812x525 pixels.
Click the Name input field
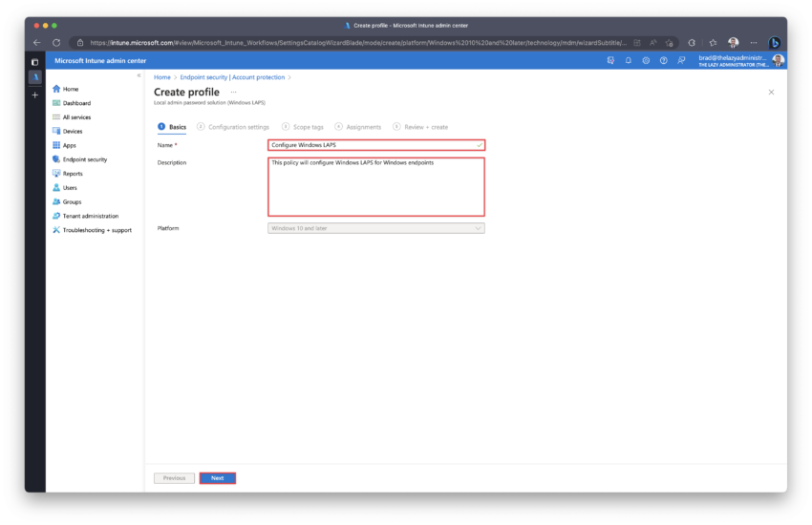coord(376,145)
